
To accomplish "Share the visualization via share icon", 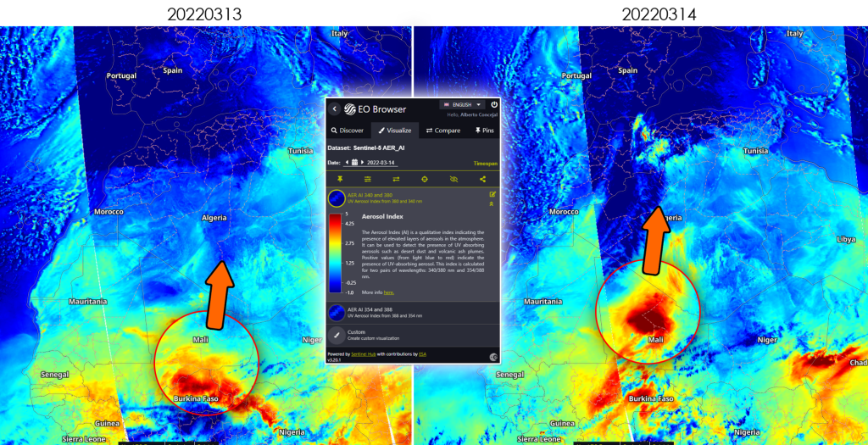I will [x=482, y=179].
